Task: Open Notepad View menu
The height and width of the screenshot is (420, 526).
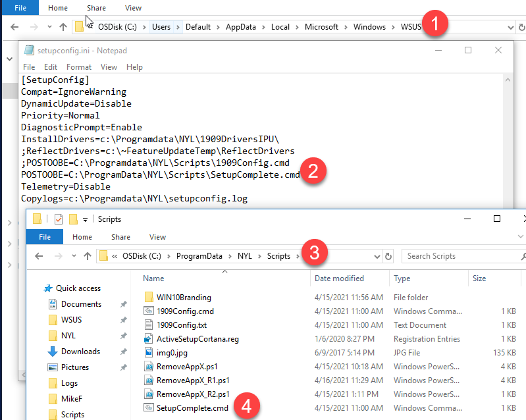Action: [x=109, y=67]
